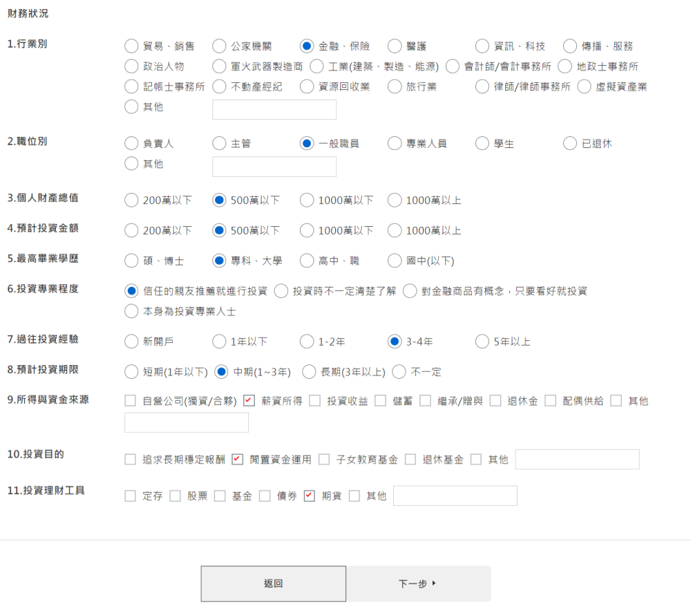Choose 1000萬以上 for 個人財產總值
691x616 pixels.
click(x=395, y=200)
